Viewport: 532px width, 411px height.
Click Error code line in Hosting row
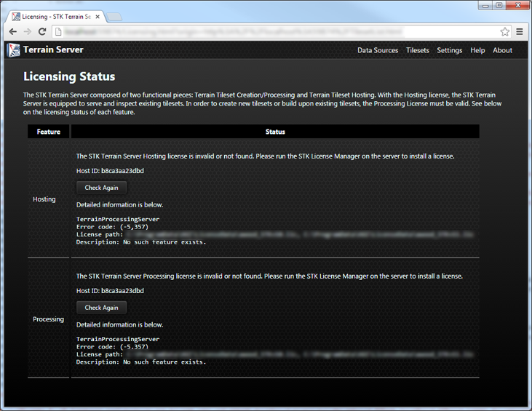point(112,227)
